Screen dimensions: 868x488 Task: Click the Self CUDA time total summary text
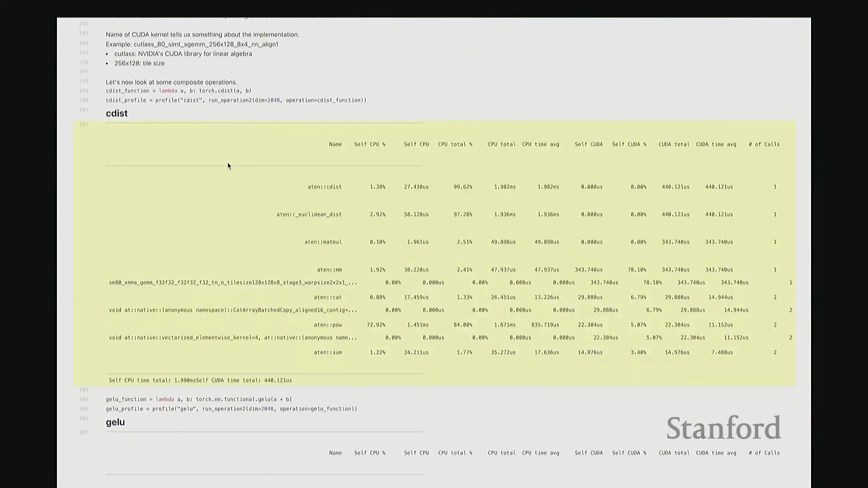pyautogui.click(x=244, y=380)
